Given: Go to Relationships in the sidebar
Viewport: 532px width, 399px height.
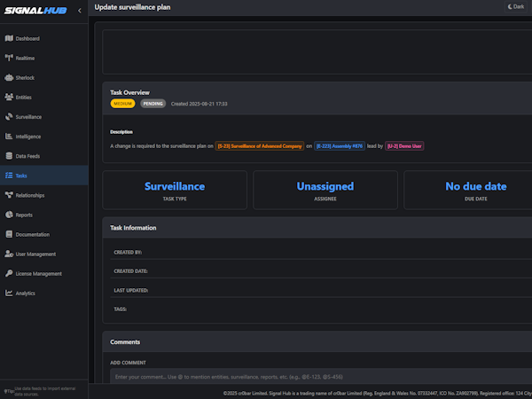Looking at the screenshot, I should [x=44, y=195].
